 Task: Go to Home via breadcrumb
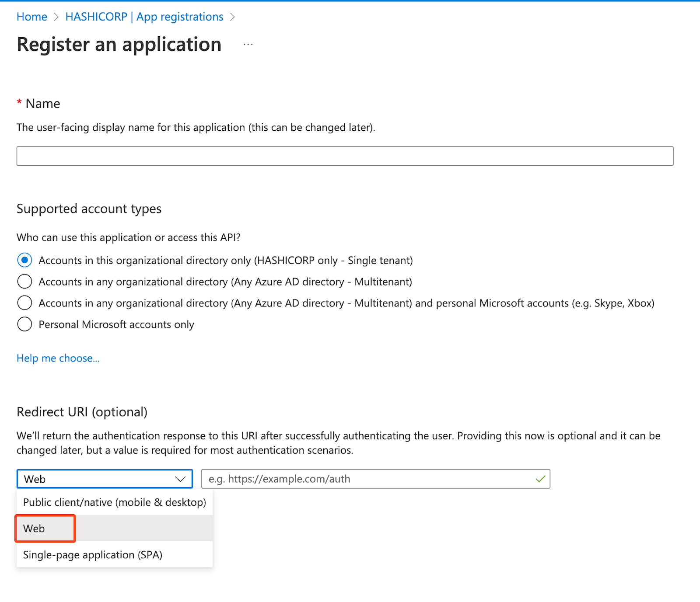(x=31, y=17)
